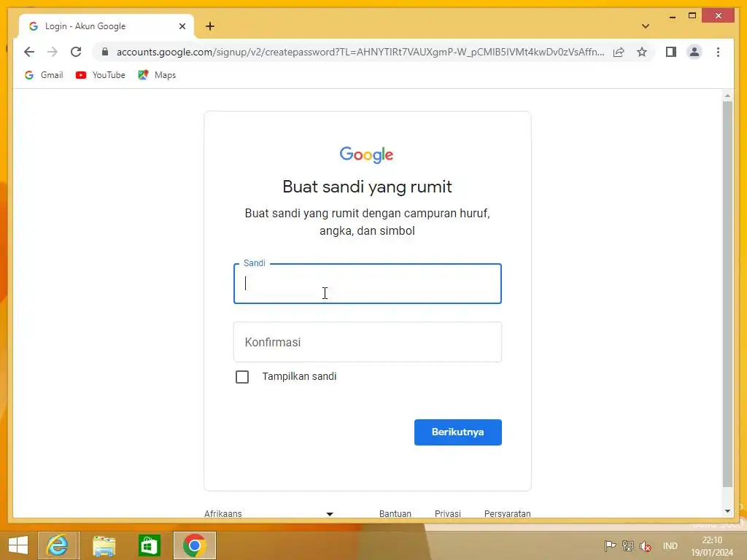Click the page vertical scrollbar

pos(727,295)
